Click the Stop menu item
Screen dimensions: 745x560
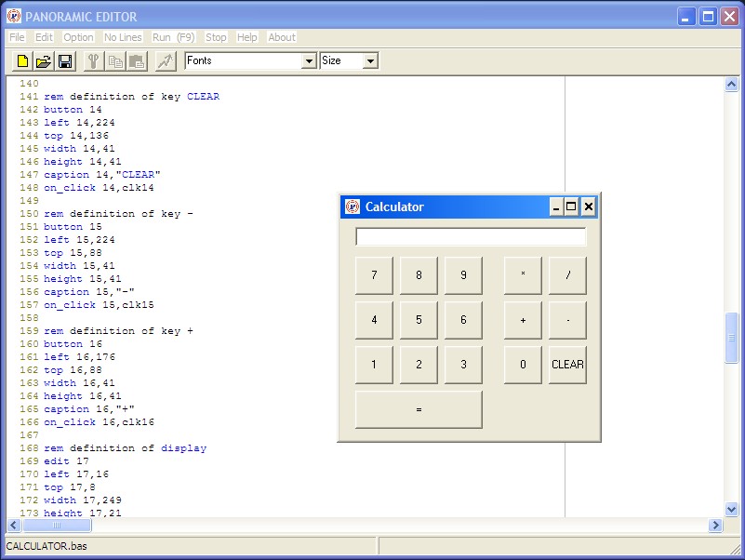pyautogui.click(x=216, y=37)
